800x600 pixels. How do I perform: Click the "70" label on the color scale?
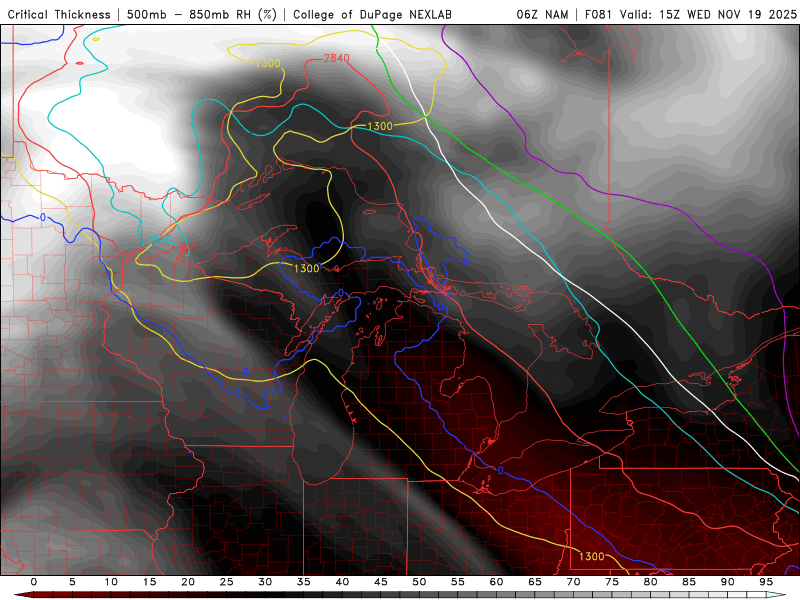coord(573,582)
